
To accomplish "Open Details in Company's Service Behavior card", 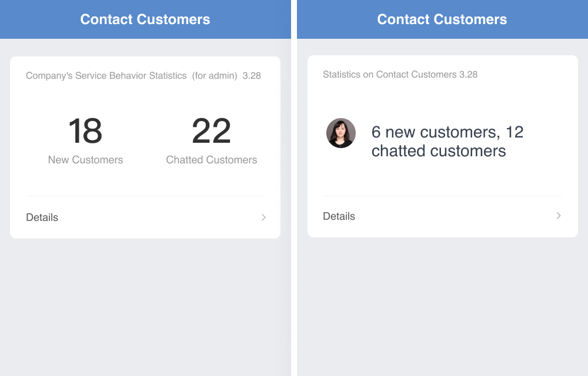I will coord(145,217).
